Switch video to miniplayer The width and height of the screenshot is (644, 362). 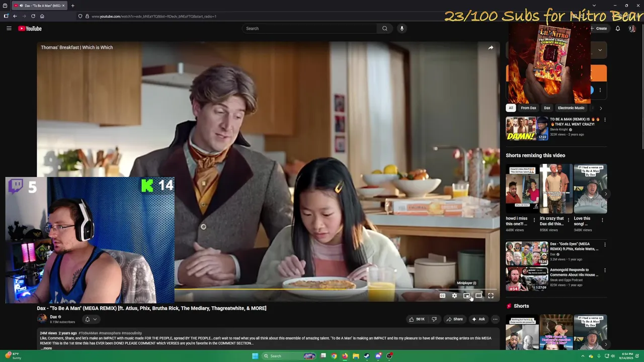tap(466, 296)
